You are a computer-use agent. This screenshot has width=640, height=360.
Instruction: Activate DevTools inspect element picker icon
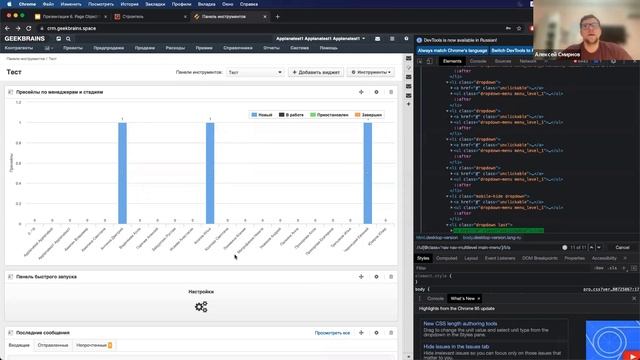coord(420,61)
